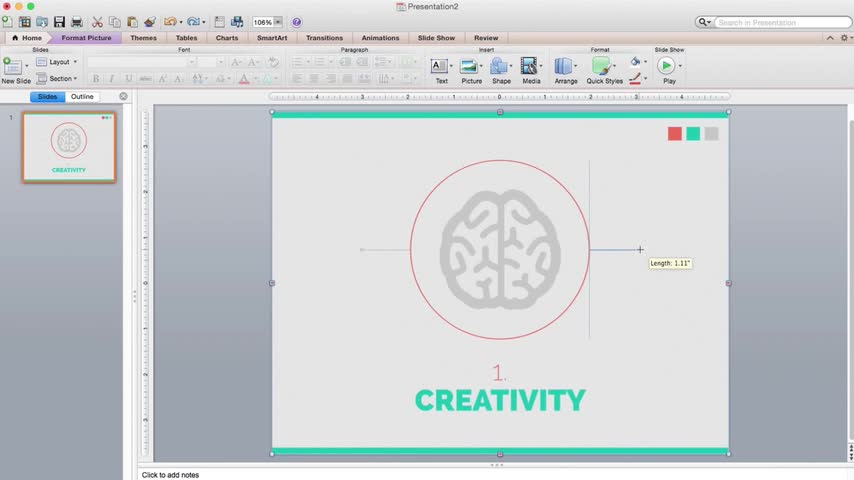Select slide 1 CREATIVITY thumbnail

69,147
